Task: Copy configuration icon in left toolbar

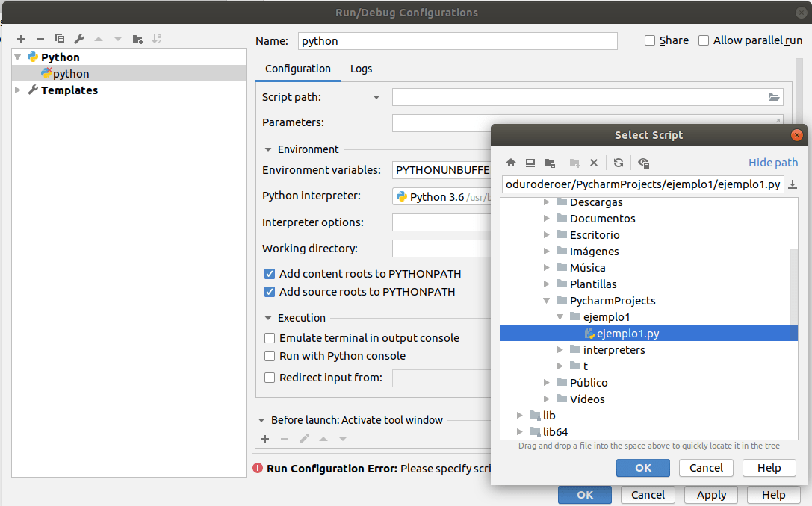Action: (60, 39)
